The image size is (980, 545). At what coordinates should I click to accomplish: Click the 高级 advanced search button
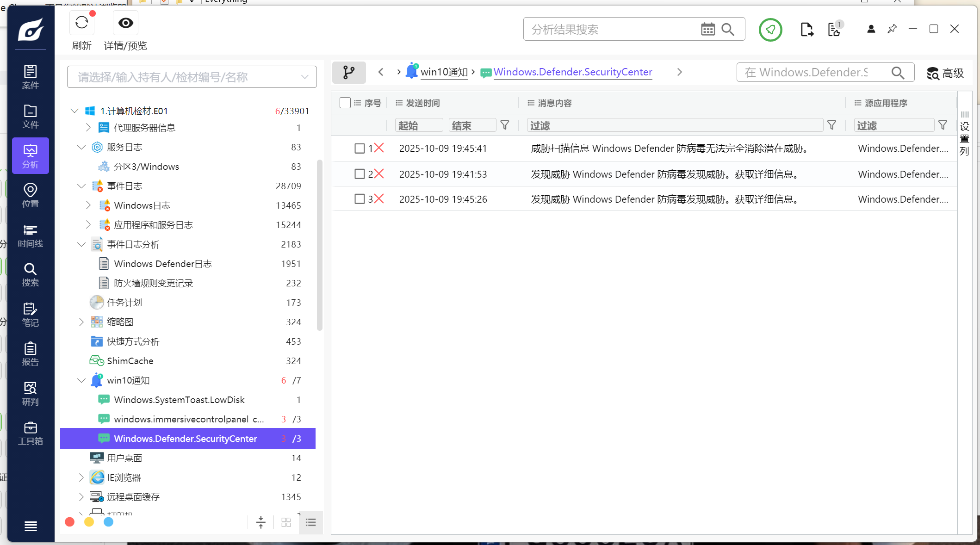(x=945, y=73)
